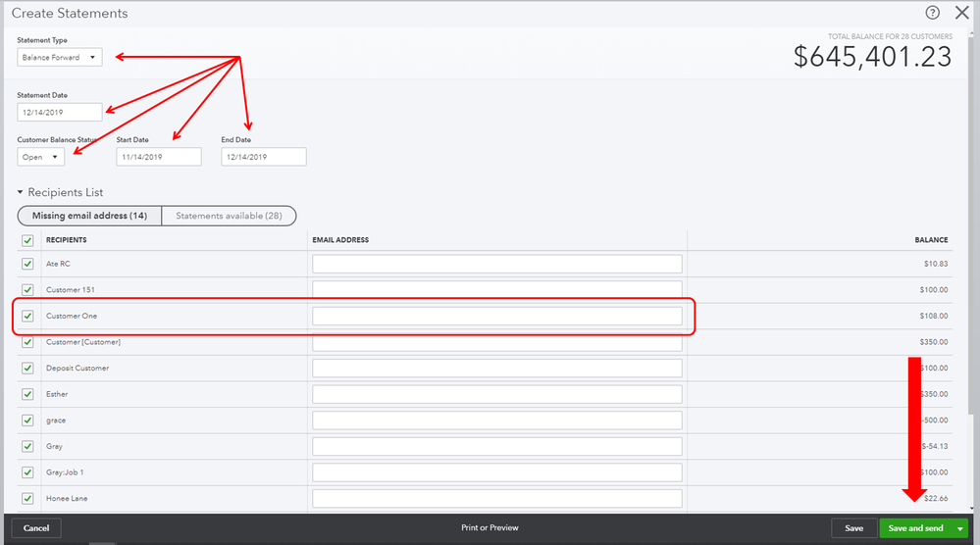Open the Statement Type dropdown
980x545 pixels.
[60, 58]
